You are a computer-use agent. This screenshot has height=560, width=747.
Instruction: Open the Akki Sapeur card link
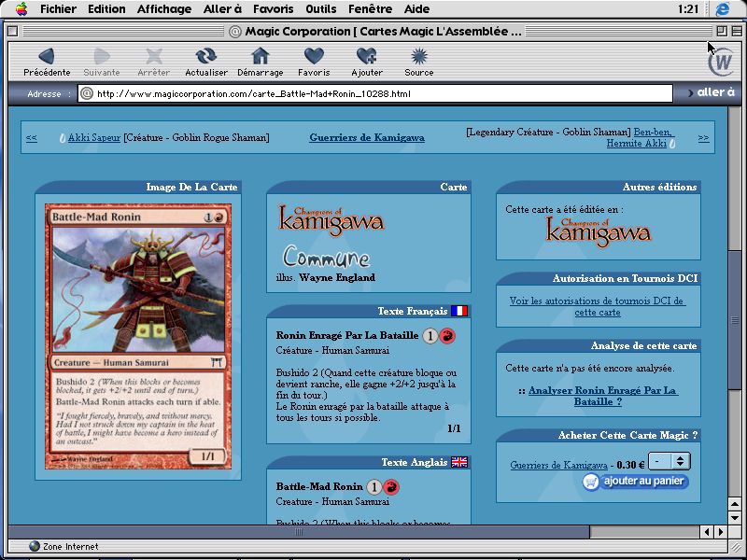[x=94, y=137]
